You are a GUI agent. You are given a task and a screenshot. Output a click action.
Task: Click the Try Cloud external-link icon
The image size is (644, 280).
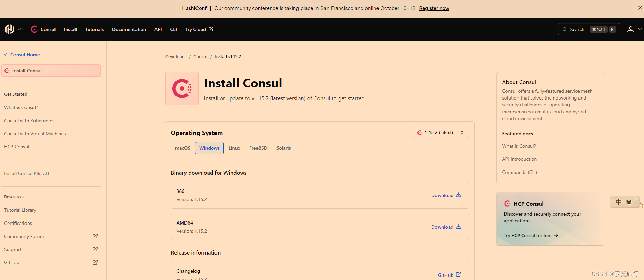[x=211, y=29]
